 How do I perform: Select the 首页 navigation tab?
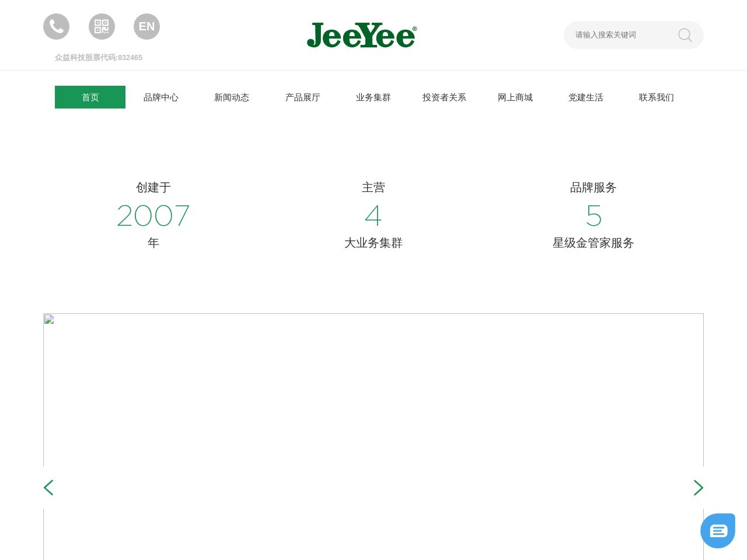(90, 97)
